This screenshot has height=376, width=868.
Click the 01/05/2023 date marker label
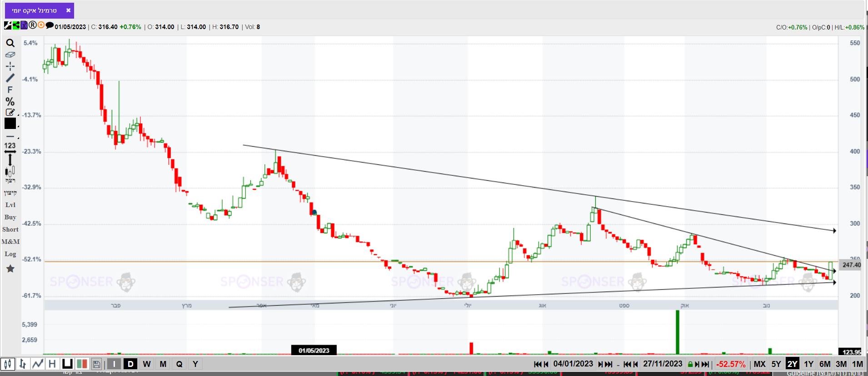pos(314,351)
